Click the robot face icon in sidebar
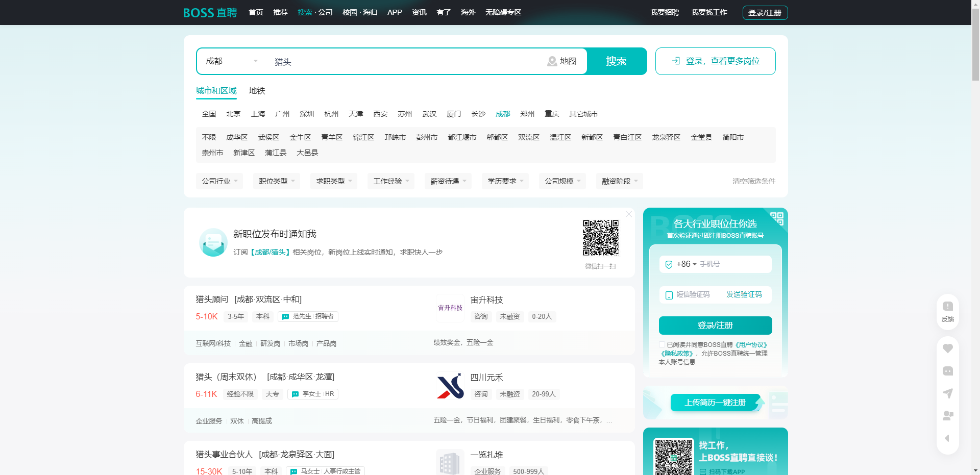Screen dimensions: 980x475 (947, 371)
